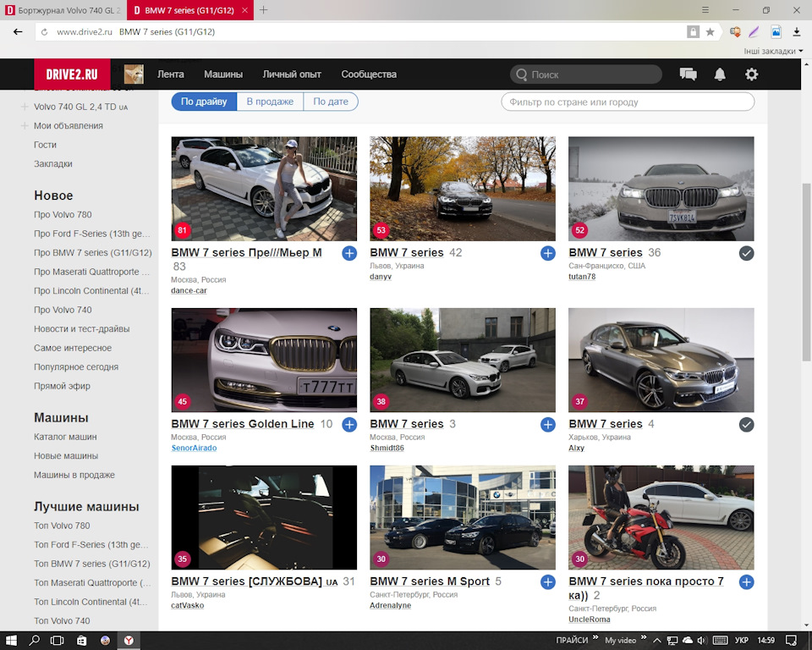The image size is (812, 650).
Task: Open the Сообщества menu item
Action: click(369, 74)
